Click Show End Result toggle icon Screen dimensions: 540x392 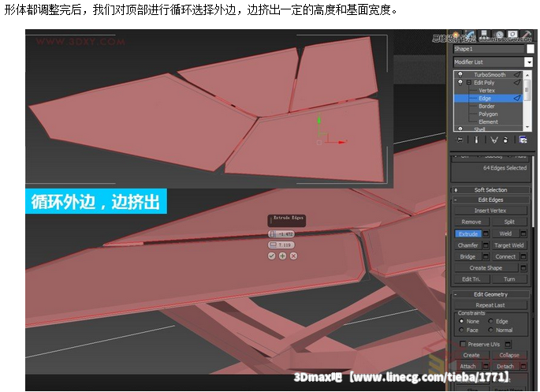(x=476, y=140)
